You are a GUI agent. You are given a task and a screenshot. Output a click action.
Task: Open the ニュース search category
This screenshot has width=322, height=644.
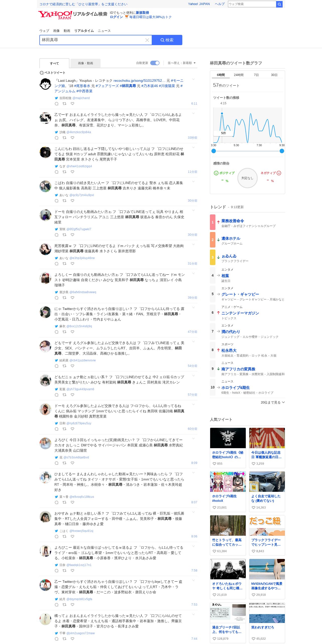104,31
